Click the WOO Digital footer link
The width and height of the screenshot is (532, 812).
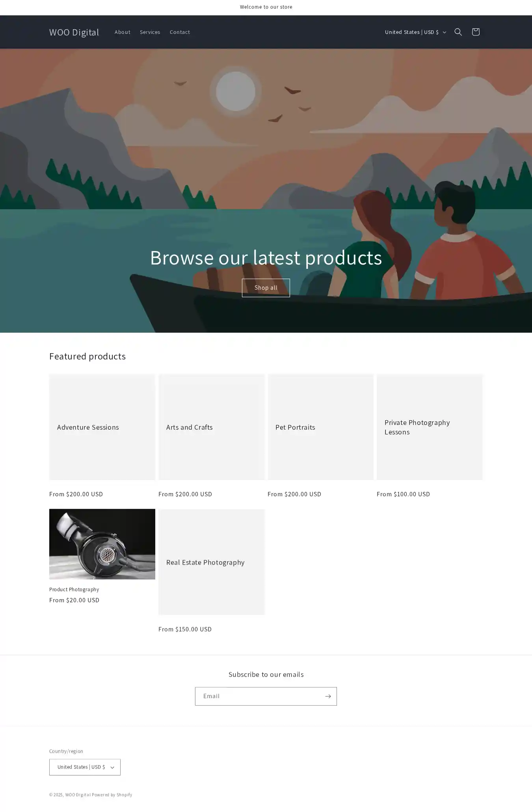pyautogui.click(x=78, y=795)
